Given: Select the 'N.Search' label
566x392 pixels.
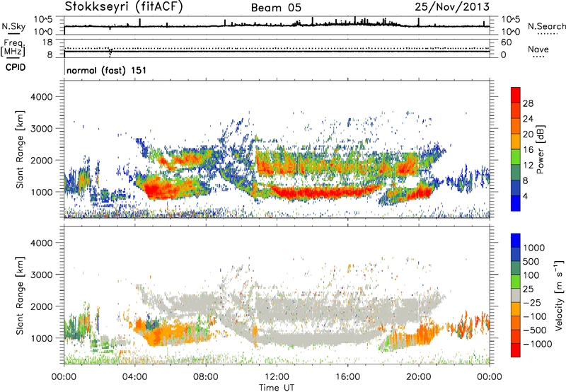Looking at the screenshot, I should pyautogui.click(x=546, y=26).
